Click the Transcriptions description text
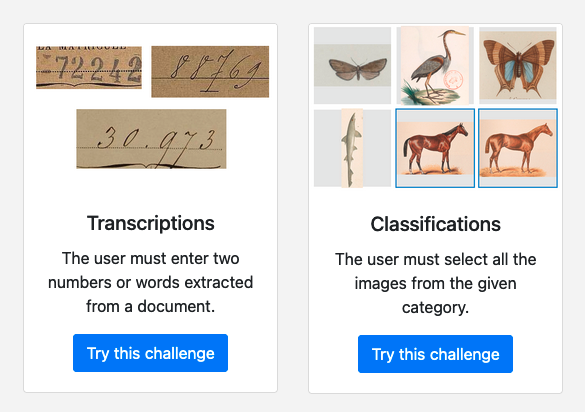The width and height of the screenshot is (585, 412). pos(151,283)
